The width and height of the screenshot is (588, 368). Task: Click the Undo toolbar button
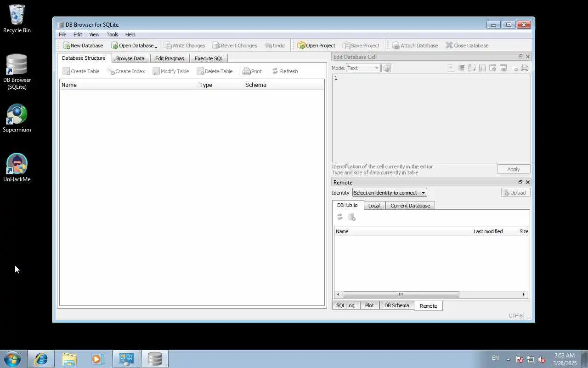(x=275, y=46)
